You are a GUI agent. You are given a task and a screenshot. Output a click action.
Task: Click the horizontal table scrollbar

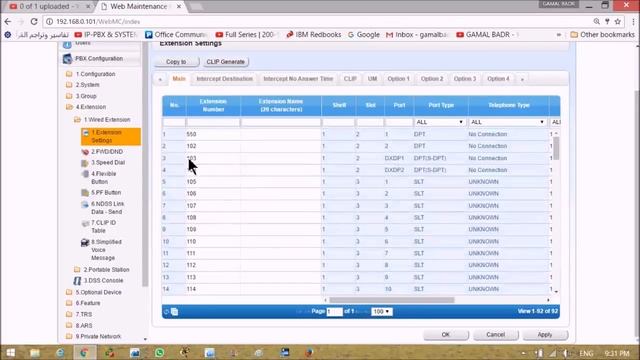[392, 300]
